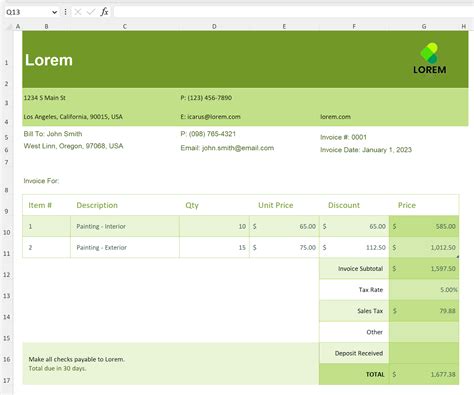The height and width of the screenshot is (395, 474).
Task: Select the Invoice For: cell
Action: point(41,181)
